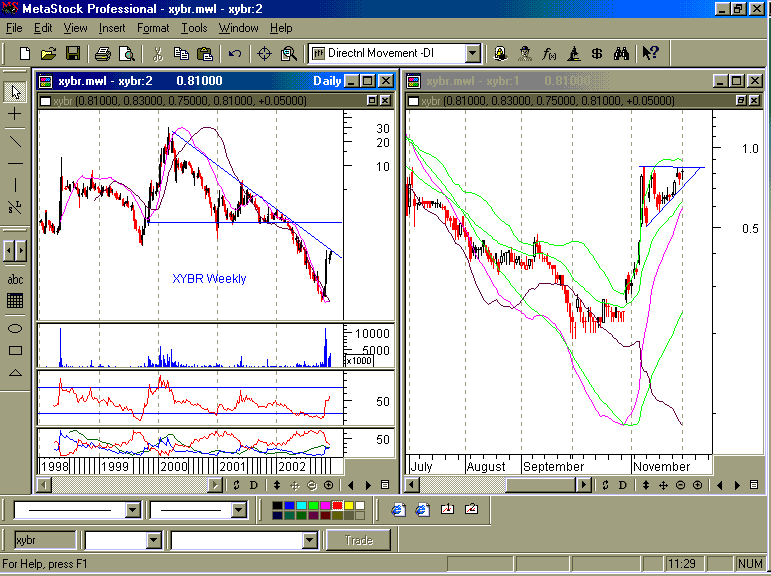Click right chart horizontal scrollbar thumb
The height and width of the screenshot is (576, 771).
click(541, 485)
